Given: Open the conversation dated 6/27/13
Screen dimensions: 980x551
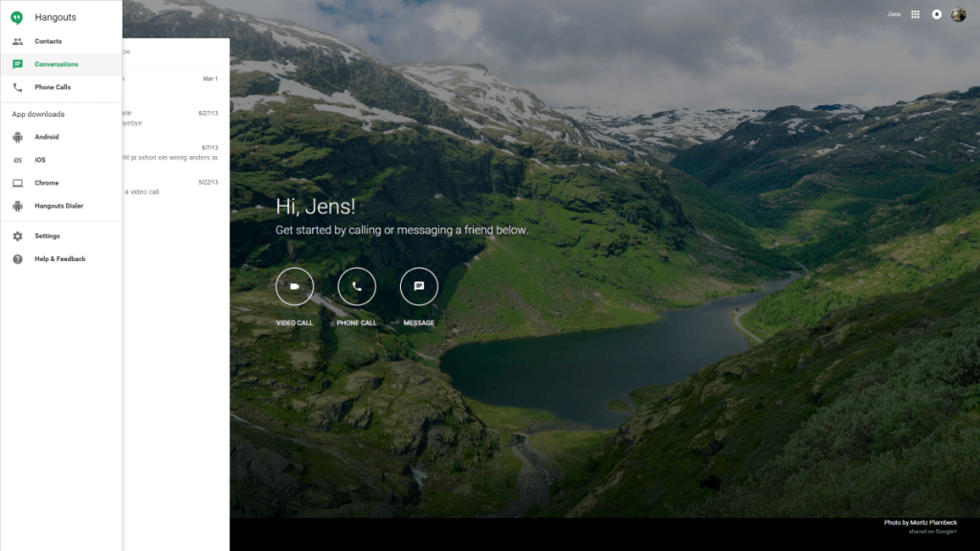Looking at the screenshot, I should click(x=175, y=118).
